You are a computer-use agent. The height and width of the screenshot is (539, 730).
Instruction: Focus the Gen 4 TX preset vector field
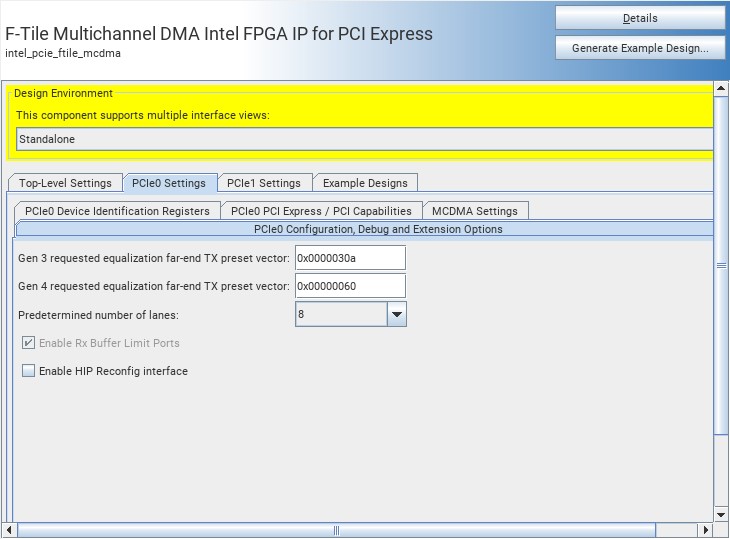350,286
